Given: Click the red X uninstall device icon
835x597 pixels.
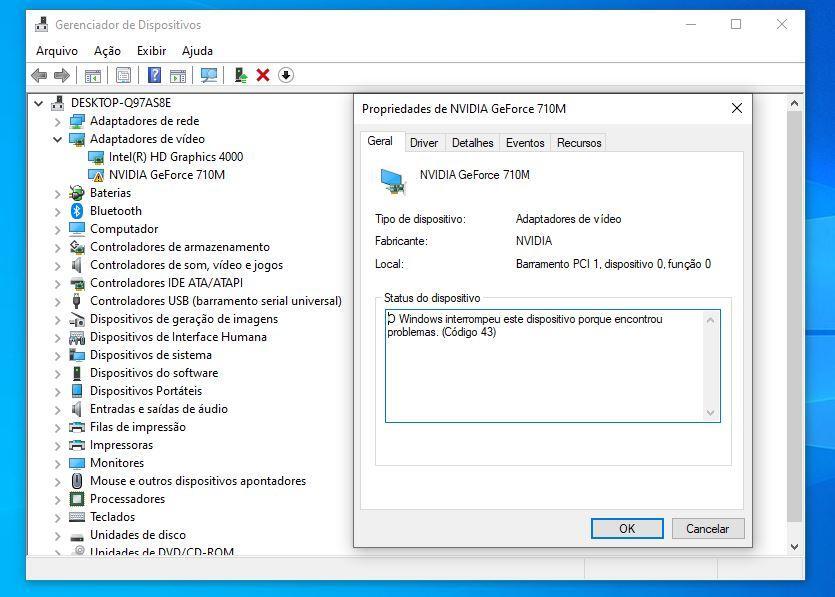Looking at the screenshot, I should (x=263, y=75).
